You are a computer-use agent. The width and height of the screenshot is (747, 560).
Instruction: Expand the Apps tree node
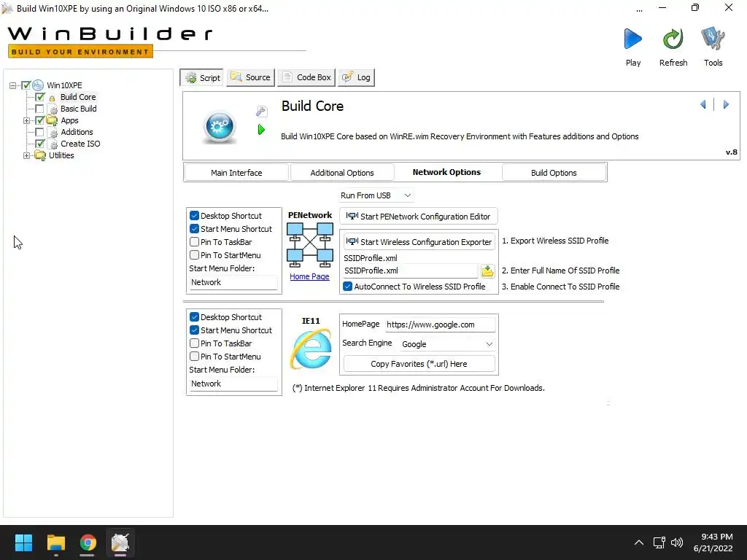point(27,120)
